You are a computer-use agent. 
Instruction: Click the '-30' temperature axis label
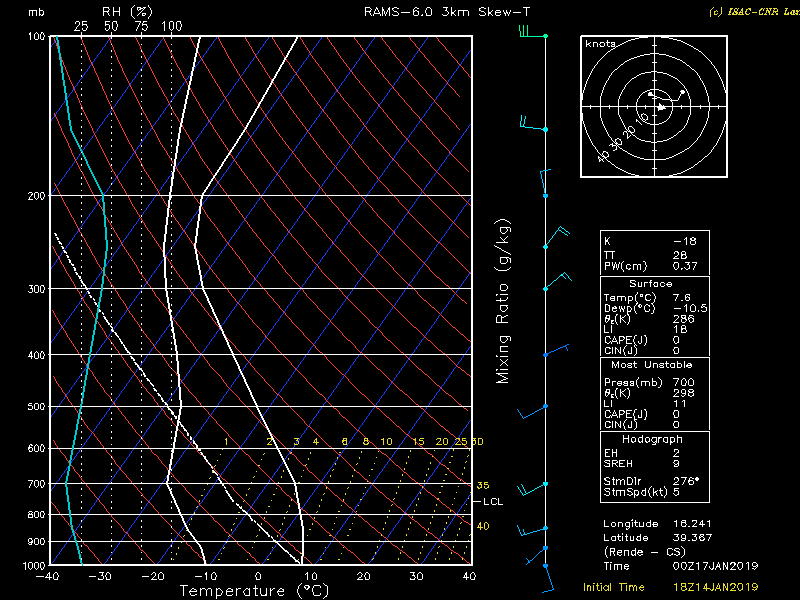tap(99, 577)
